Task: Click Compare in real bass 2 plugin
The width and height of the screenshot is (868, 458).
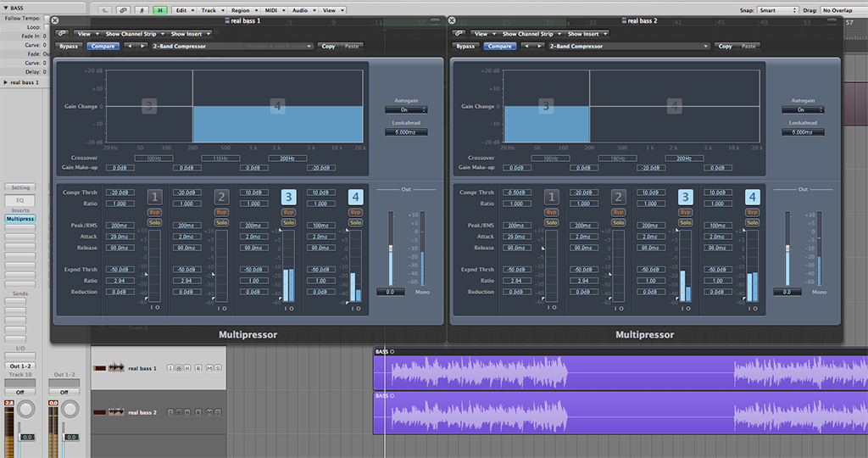Action: tap(500, 46)
